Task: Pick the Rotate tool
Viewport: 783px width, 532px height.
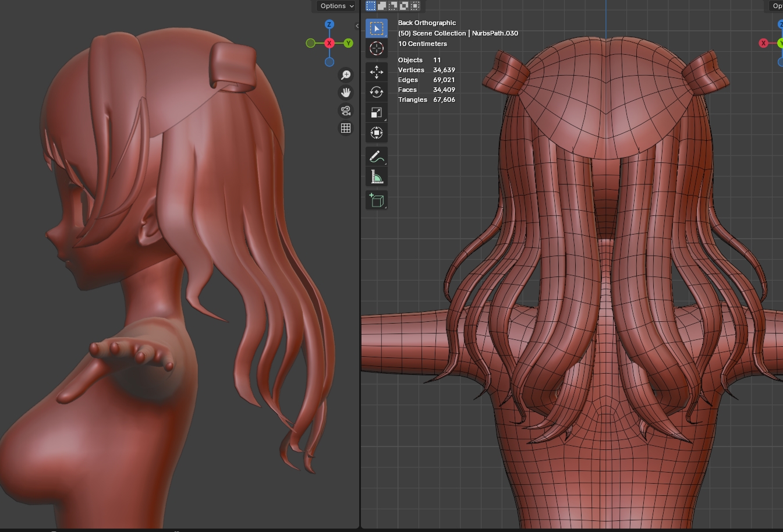Action: [377, 92]
